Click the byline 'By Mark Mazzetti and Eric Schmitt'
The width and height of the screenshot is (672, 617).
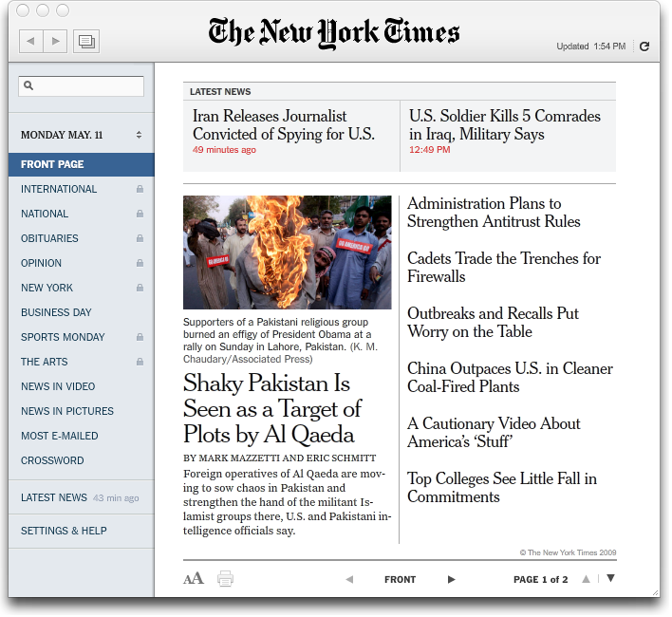(280, 458)
